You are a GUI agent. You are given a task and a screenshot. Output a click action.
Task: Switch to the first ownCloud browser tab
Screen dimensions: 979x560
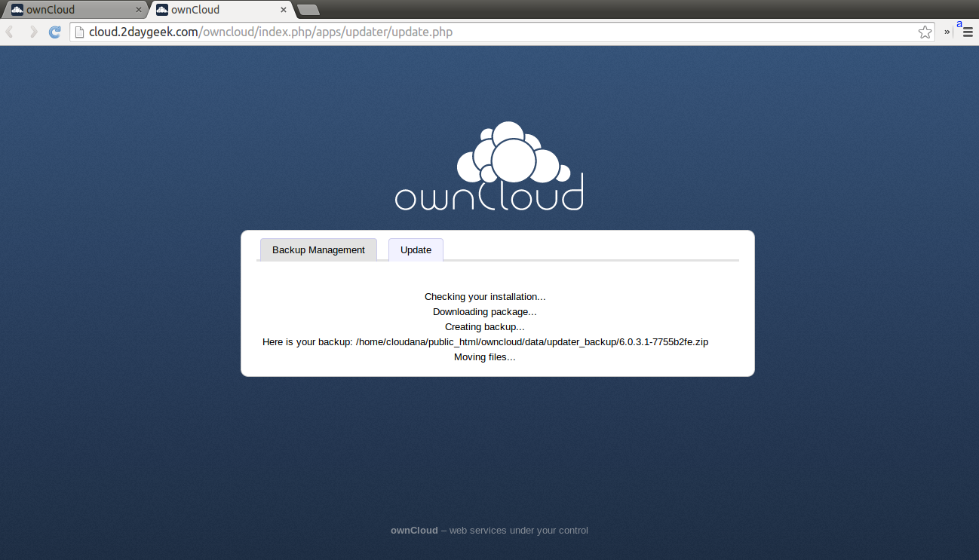click(x=76, y=10)
